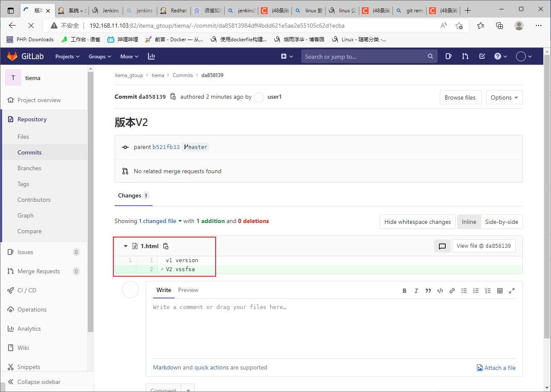Copy the 1.html file path
This screenshot has height=392, width=551.
pos(166,246)
